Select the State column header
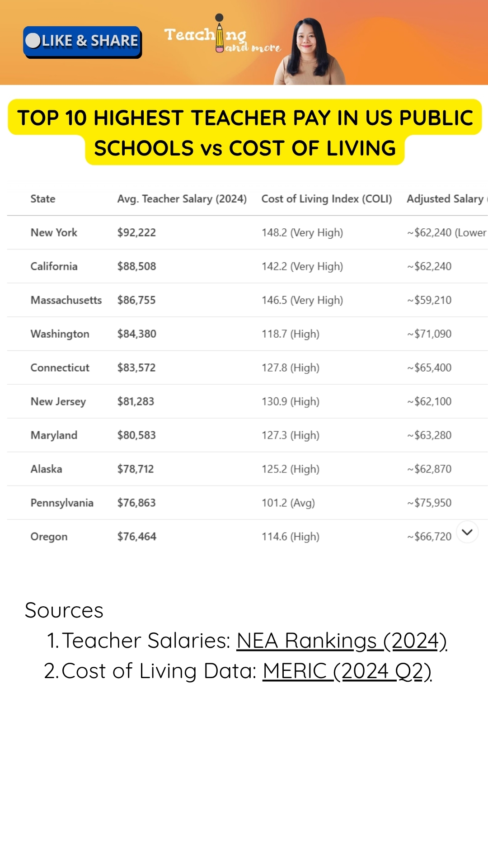Image resolution: width=488 pixels, height=868 pixels. (43, 199)
